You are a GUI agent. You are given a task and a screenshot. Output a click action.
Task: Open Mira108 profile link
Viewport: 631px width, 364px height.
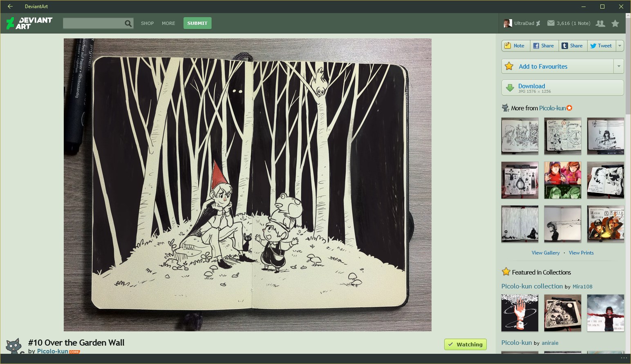[582, 286]
